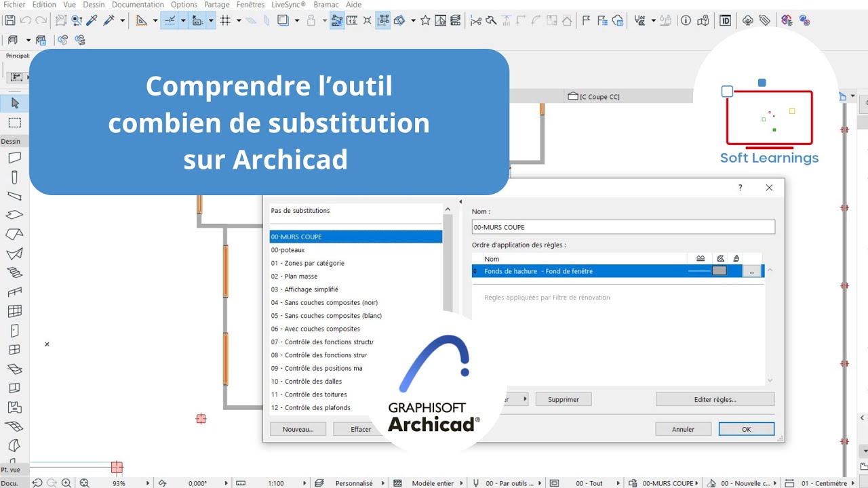Click the ID element icon in toolbar
Screen dimensions: 868x488
click(726, 20)
